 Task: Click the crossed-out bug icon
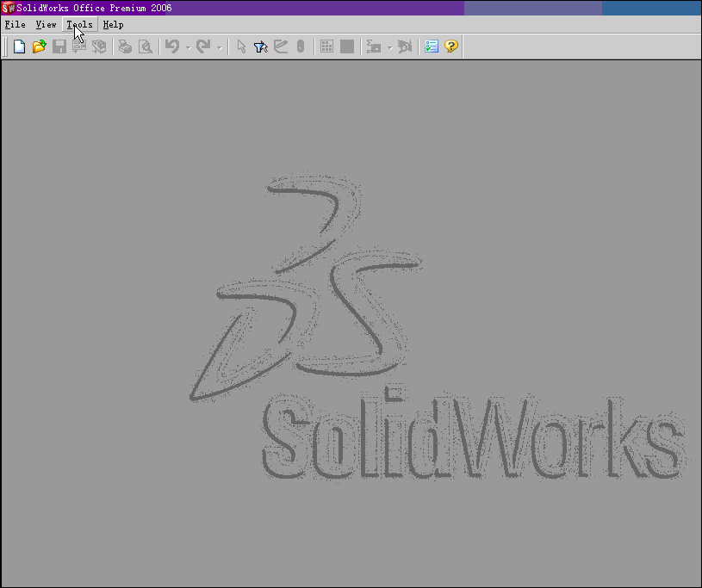405,46
